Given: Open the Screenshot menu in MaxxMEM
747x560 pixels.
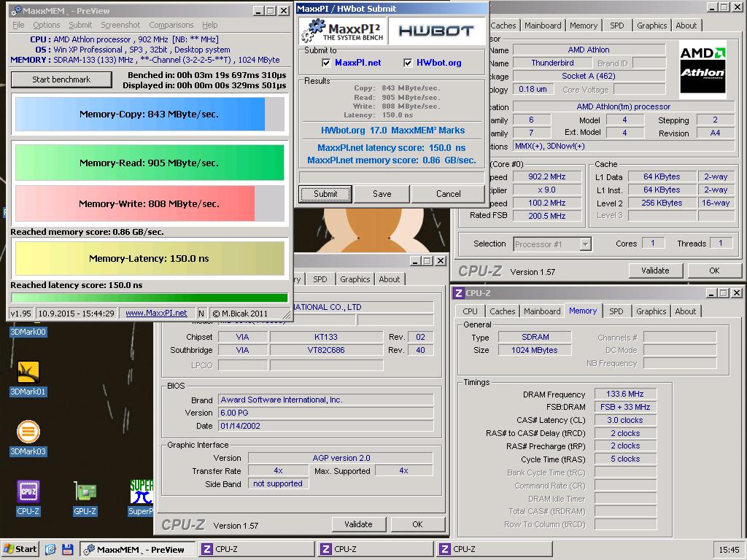Looking at the screenshot, I should click(x=120, y=25).
